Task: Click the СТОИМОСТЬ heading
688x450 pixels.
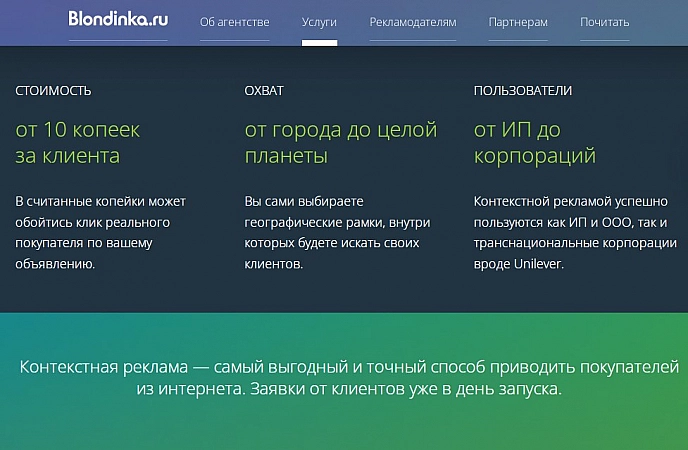Action: [53, 91]
